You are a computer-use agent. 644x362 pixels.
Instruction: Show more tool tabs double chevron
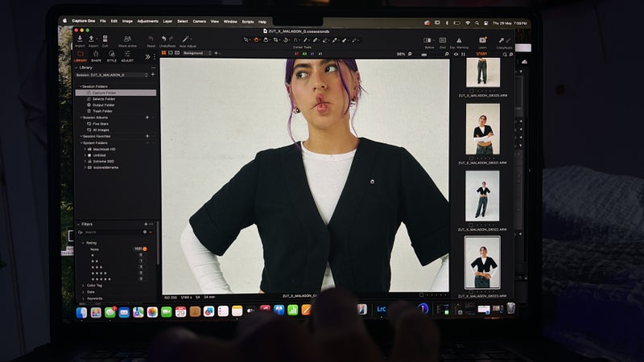click(147, 56)
